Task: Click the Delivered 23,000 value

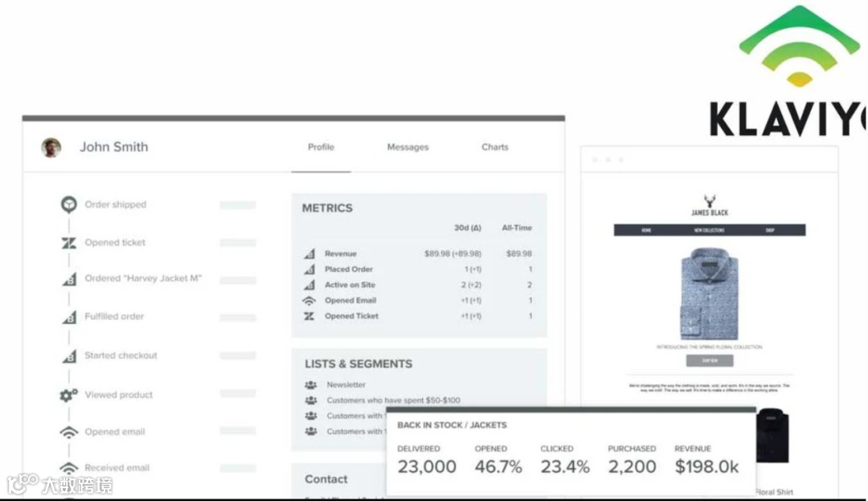Action: [x=427, y=466]
